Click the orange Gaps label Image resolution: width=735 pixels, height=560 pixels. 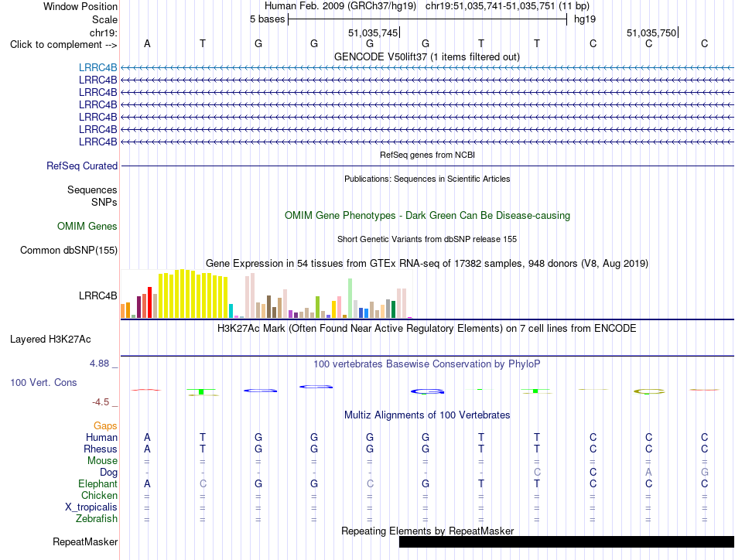coord(105,425)
